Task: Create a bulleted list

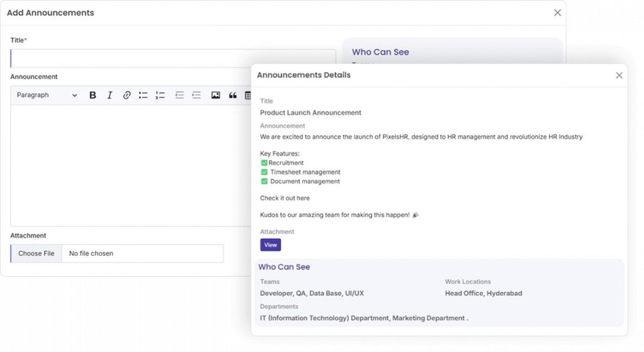Action: pyautogui.click(x=143, y=96)
